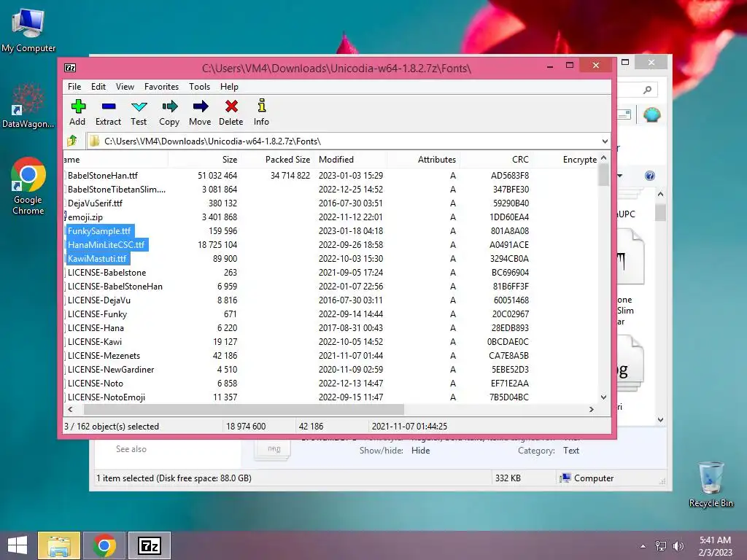Viewport: 747px width, 560px height.
Task: Click the background window scroll down arrow
Action: tap(660, 419)
